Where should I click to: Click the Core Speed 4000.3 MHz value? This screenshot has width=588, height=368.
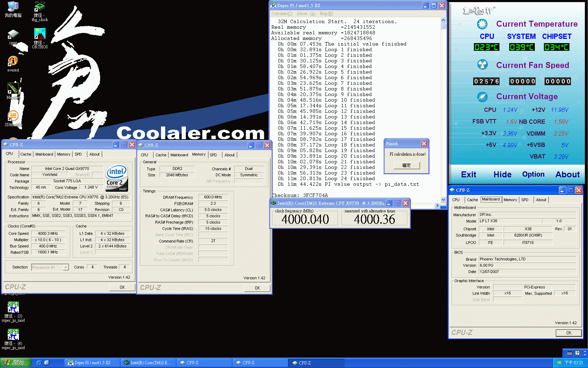pos(48,233)
